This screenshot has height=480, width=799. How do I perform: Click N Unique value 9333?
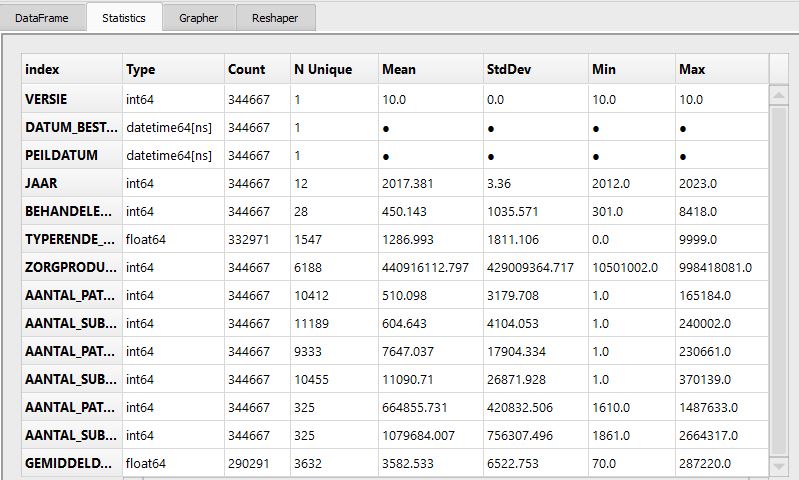308,352
